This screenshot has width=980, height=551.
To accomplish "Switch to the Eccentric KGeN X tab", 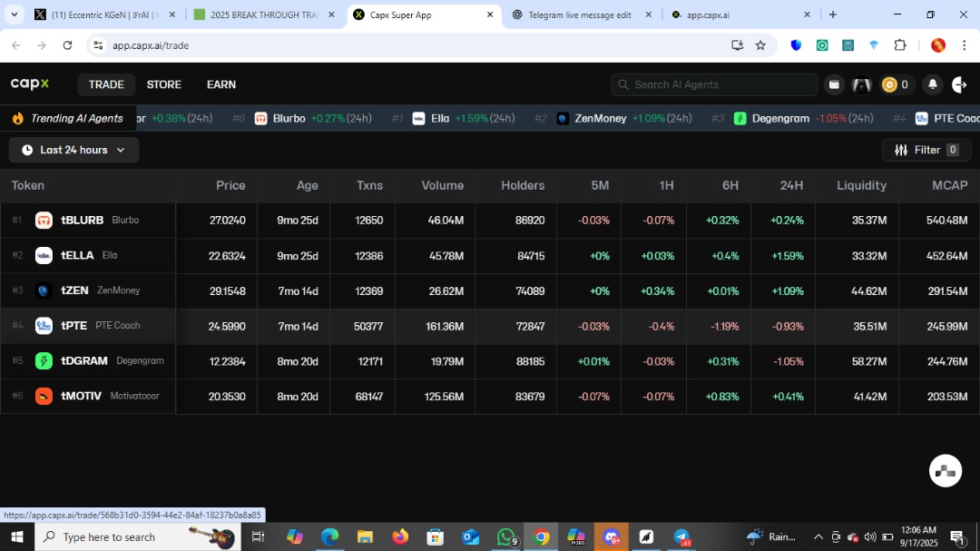I will click(105, 15).
